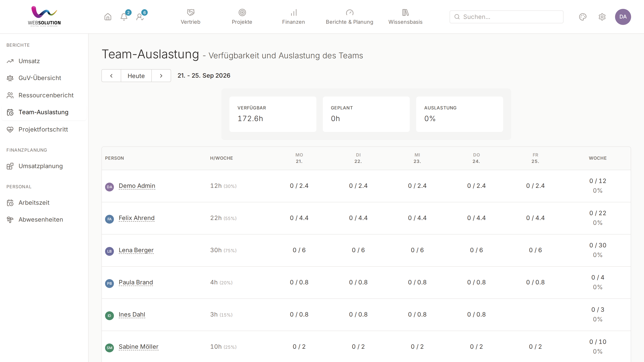Click the Auslastung 0% summary card
644x362 pixels.
click(459, 114)
